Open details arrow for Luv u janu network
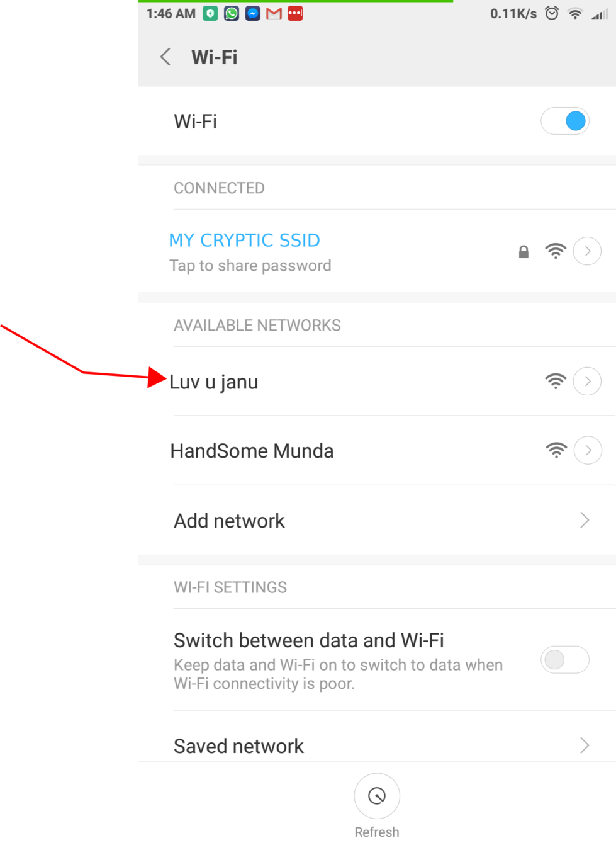The height and width of the screenshot is (850, 616). click(x=587, y=382)
